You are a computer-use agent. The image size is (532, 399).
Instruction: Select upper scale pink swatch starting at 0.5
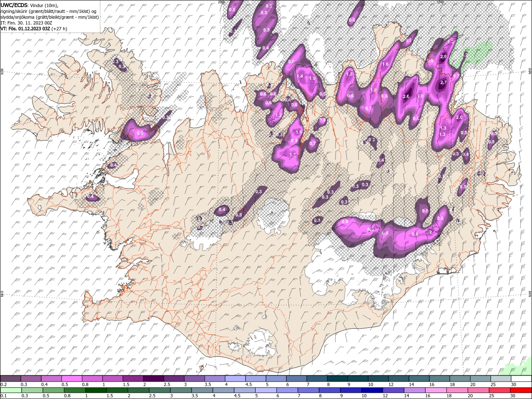point(72,379)
